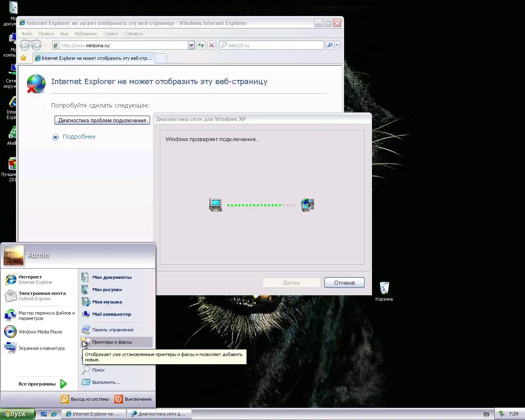Viewport: 525px width, 420px height.
Task: Click the red Stop icon in IE
Action: tap(211, 45)
